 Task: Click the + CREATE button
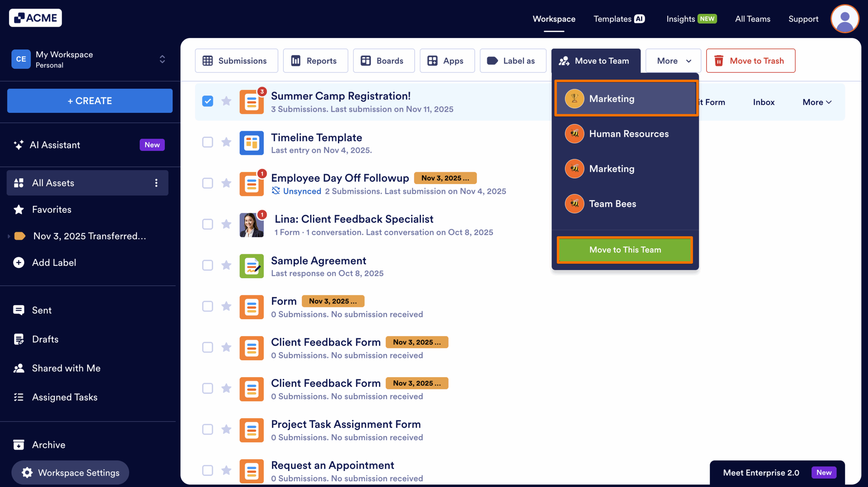point(90,101)
